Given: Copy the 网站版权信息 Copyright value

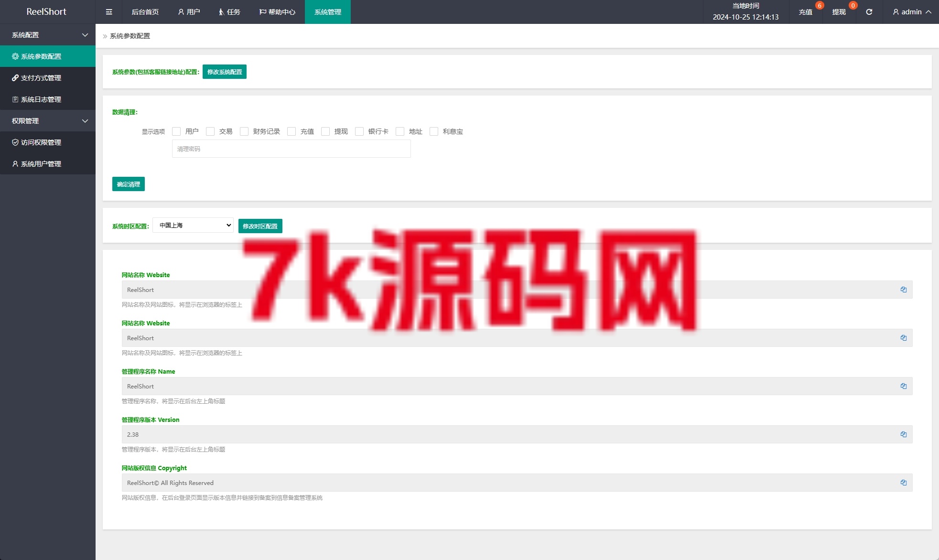Looking at the screenshot, I should [x=903, y=483].
